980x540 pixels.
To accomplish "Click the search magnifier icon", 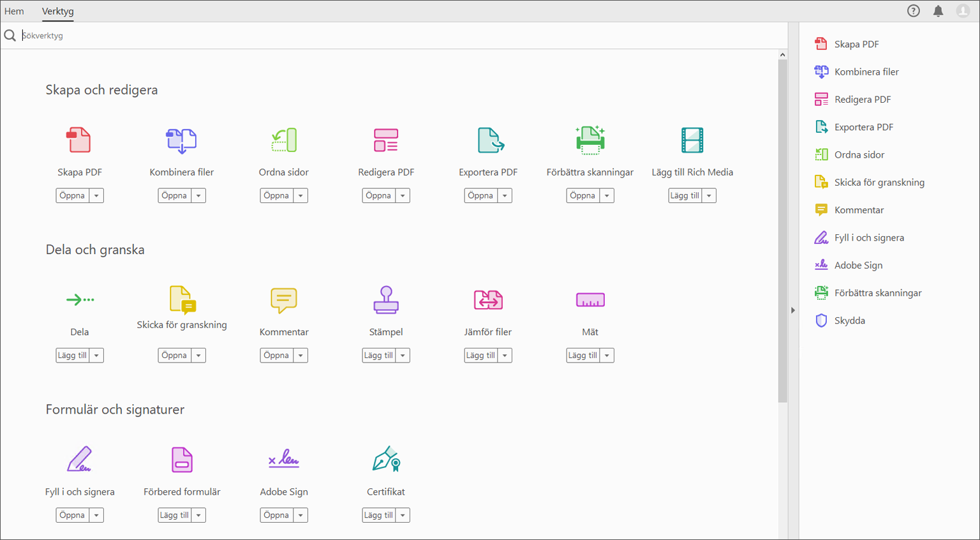I will pos(10,36).
